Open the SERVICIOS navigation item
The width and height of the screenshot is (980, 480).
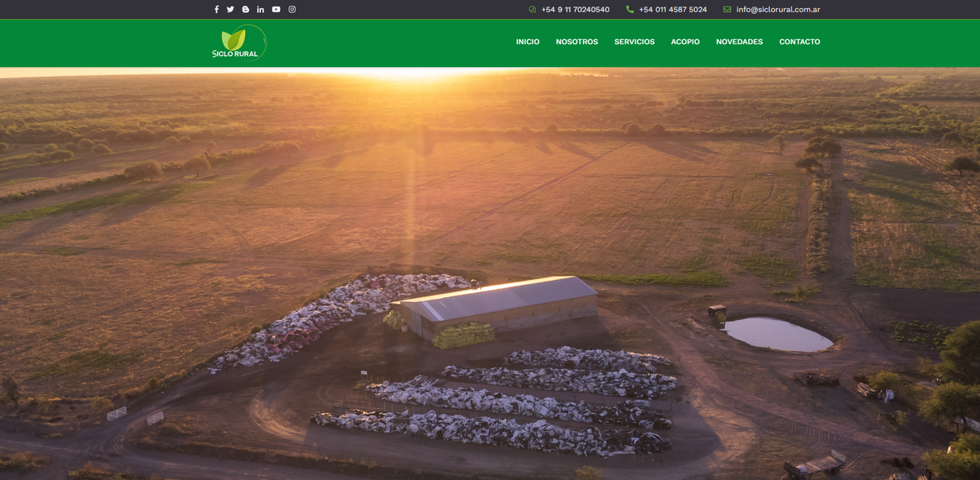(x=635, y=42)
